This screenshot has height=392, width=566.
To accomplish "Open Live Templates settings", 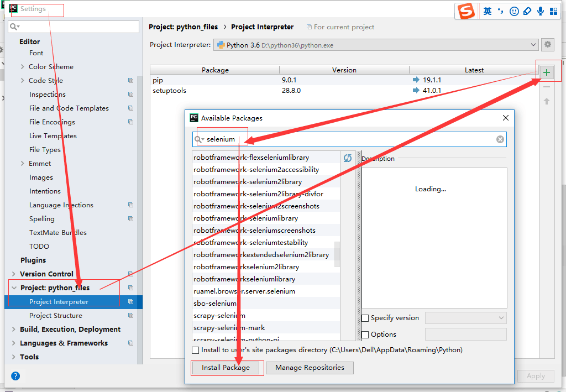I will click(x=53, y=136).
